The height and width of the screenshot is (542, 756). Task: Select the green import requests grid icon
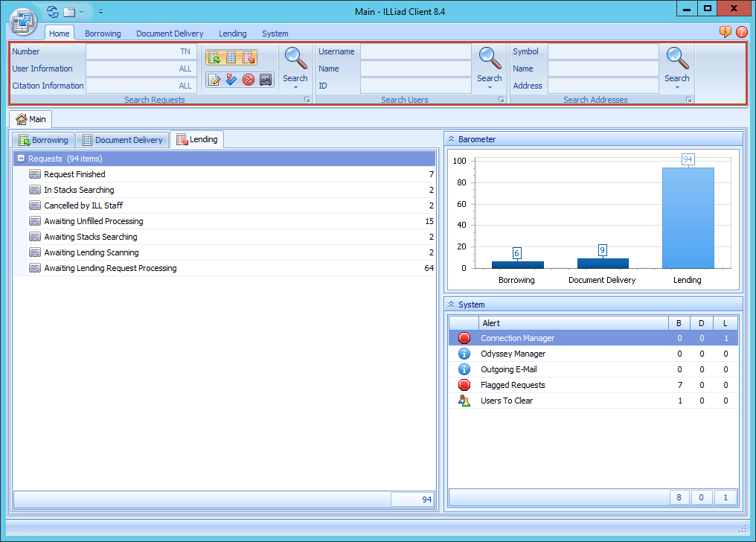pyautogui.click(x=214, y=57)
